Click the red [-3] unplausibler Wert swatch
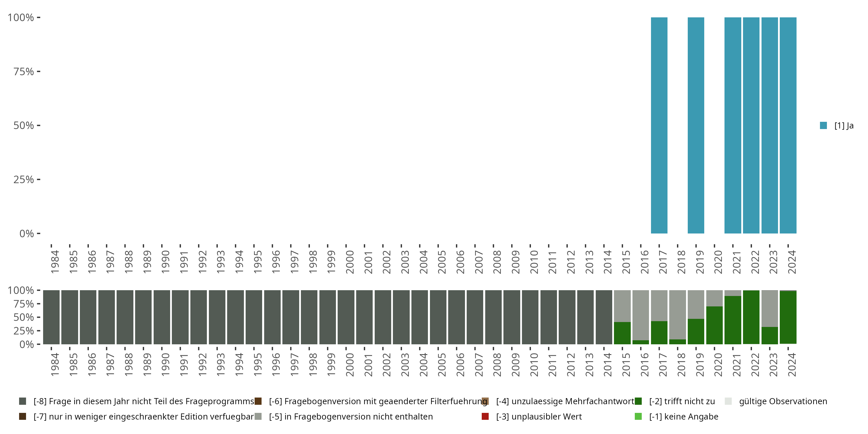 tap(485, 416)
